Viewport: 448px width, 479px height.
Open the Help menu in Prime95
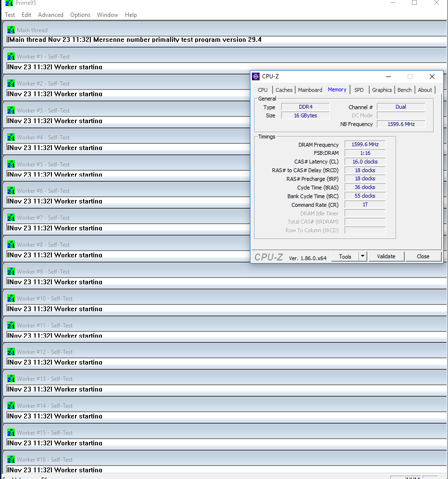131,14
